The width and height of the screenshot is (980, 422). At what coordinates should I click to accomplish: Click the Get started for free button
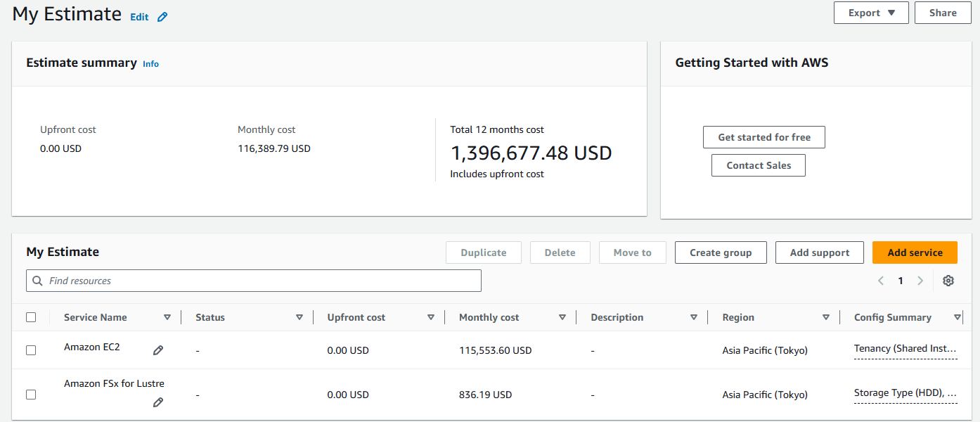point(763,137)
